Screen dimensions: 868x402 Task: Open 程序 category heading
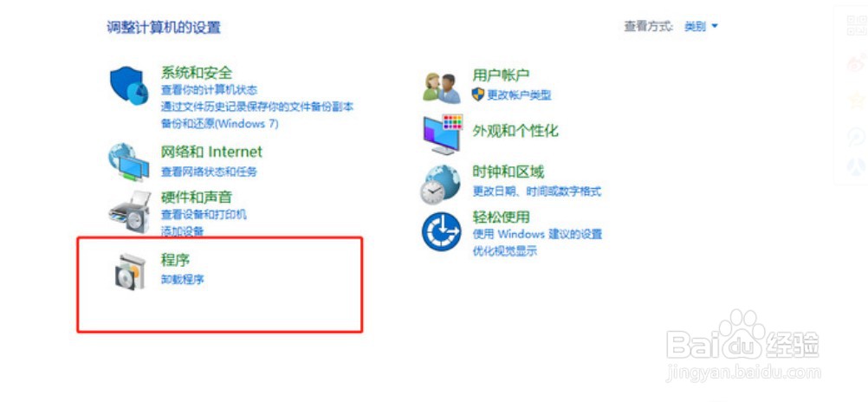click(175, 259)
